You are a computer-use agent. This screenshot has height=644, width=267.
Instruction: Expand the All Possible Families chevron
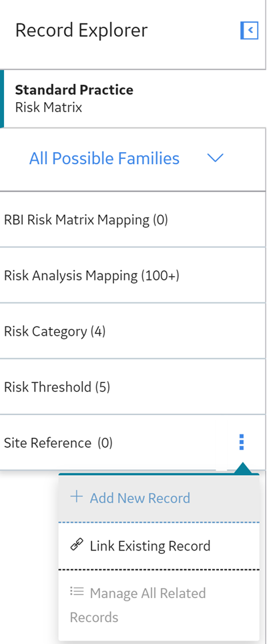[215, 158]
